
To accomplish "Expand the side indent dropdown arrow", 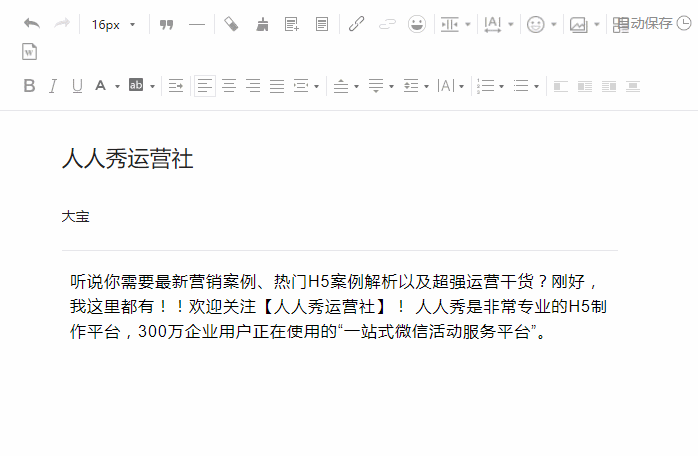I will pos(317,86).
